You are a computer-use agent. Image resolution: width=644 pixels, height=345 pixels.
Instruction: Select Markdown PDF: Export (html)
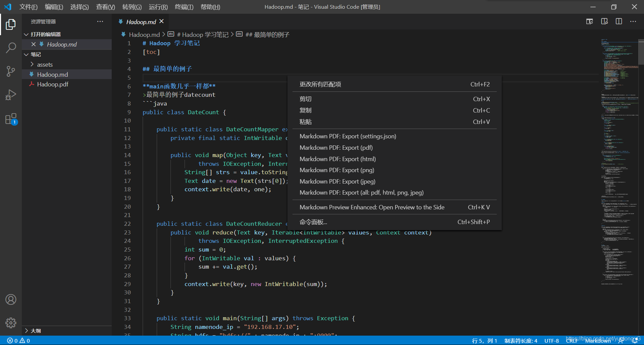(x=394, y=159)
